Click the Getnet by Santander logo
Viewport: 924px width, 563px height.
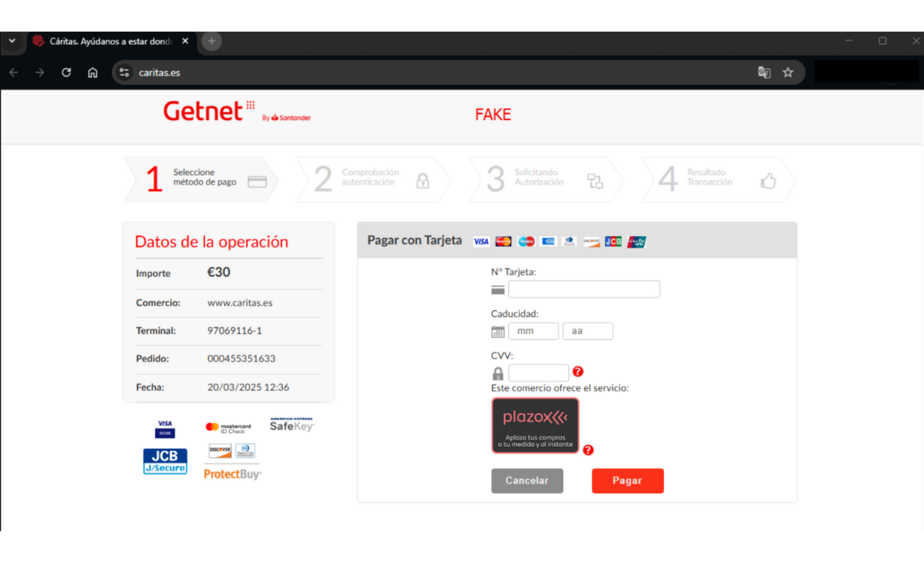coord(237,112)
